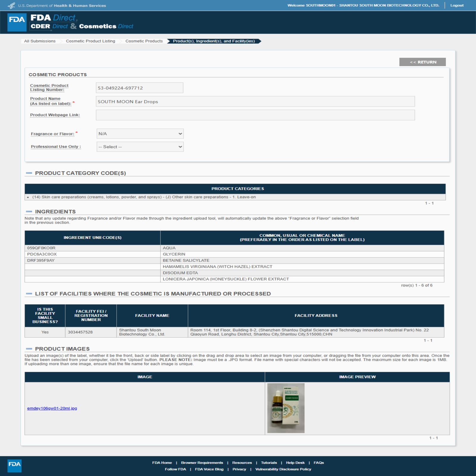Open the Resources footer link
This screenshot has width=476, height=476.
click(x=242, y=463)
